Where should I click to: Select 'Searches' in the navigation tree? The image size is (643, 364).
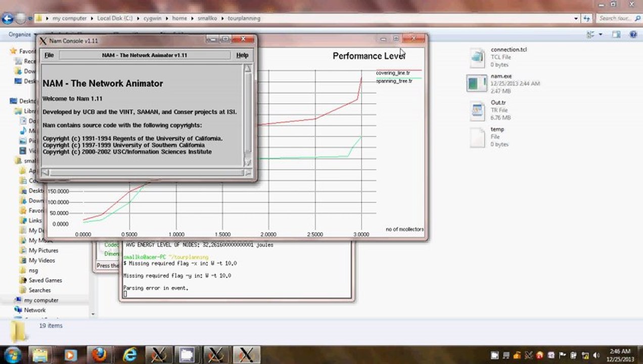coord(40,290)
